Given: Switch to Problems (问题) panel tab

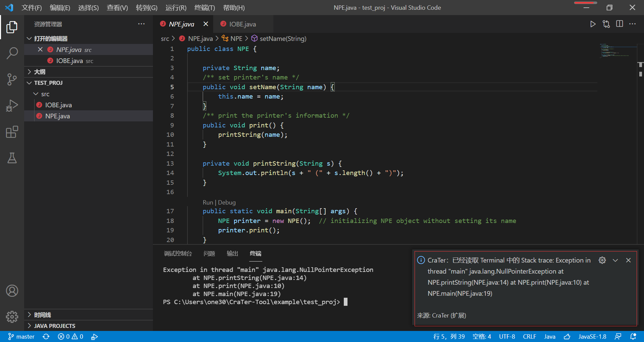Looking at the screenshot, I should tap(209, 253).
